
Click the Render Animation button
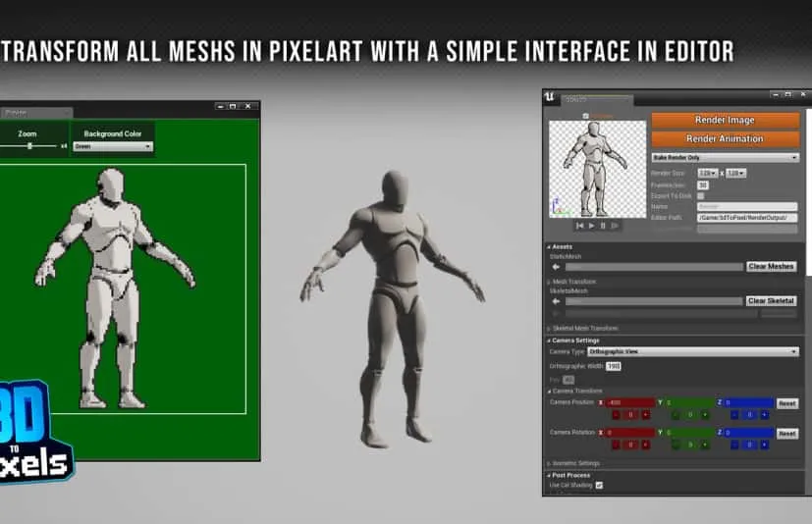(725, 138)
